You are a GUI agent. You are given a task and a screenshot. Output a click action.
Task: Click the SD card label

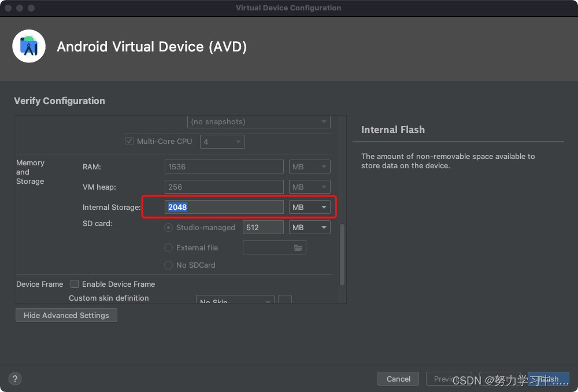[97, 224]
